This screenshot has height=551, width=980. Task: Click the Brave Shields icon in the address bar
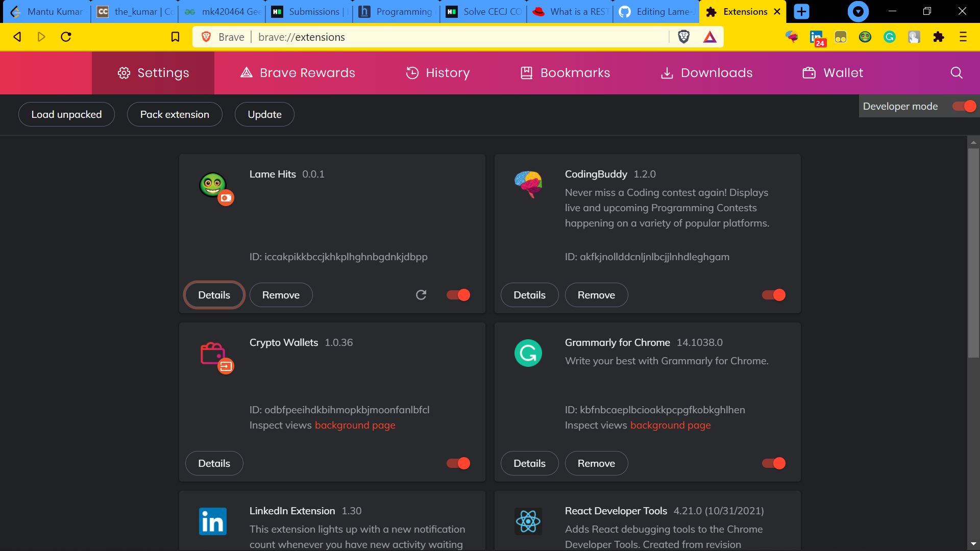[x=684, y=37]
